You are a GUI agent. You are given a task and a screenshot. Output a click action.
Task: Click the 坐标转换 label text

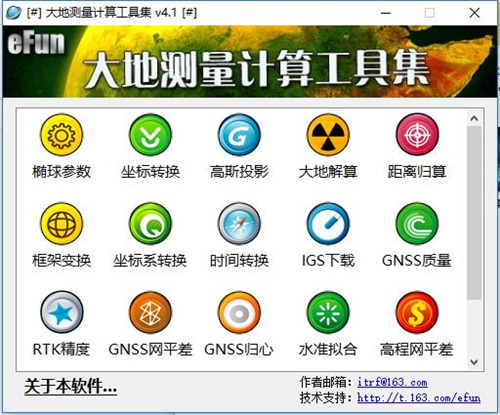point(150,172)
